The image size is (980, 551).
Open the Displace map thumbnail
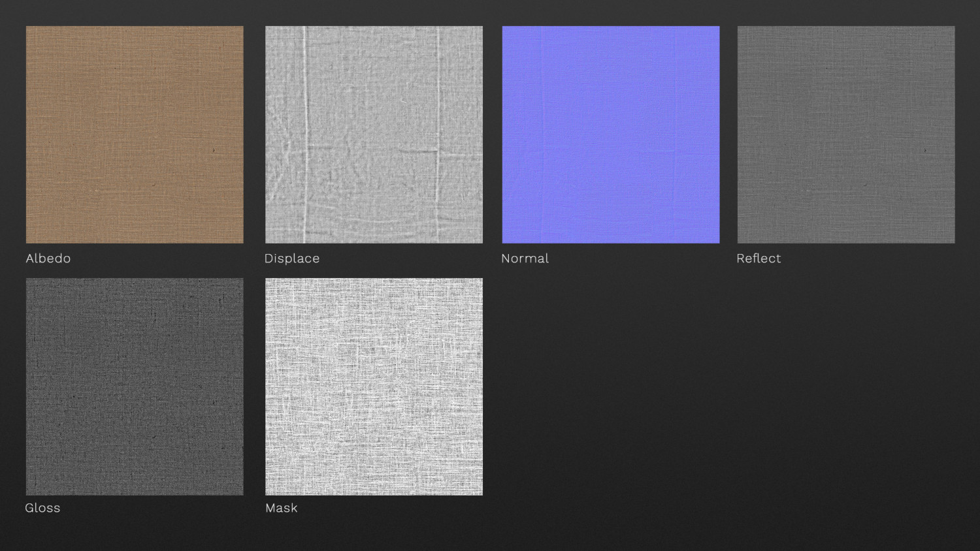tap(374, 134)
